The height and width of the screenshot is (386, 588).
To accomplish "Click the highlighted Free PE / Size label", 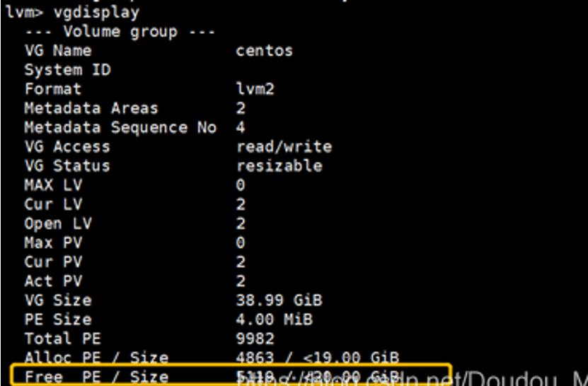I will [96, 376].
